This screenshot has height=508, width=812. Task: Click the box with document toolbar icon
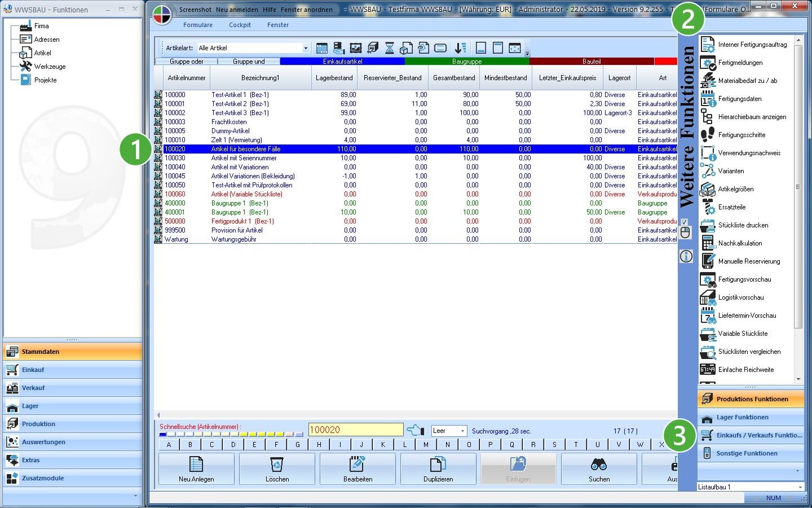click(407, 48)
